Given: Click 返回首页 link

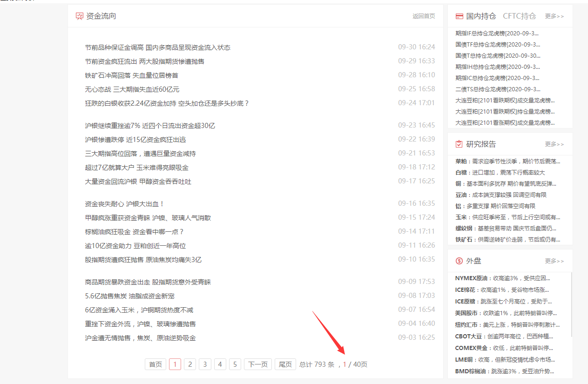Looking at the screenshot, I should [x=423, y=16].
